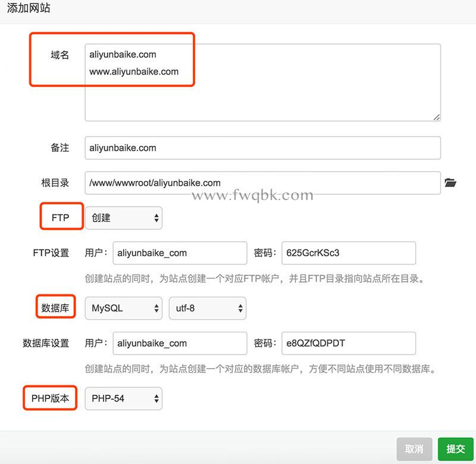The height and width of the screenshot is (464, 476).
Task: Click the 备注 remark input field
Action: pos(262,148)
